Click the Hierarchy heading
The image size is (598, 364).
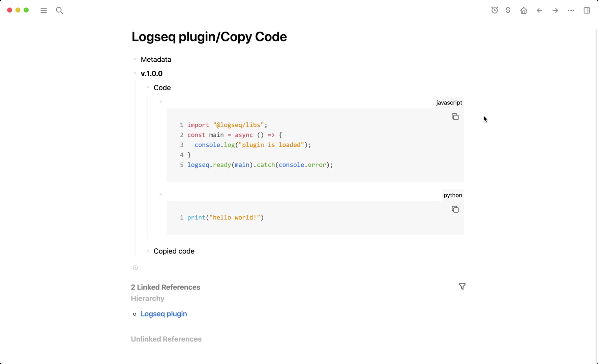(148, 299)
